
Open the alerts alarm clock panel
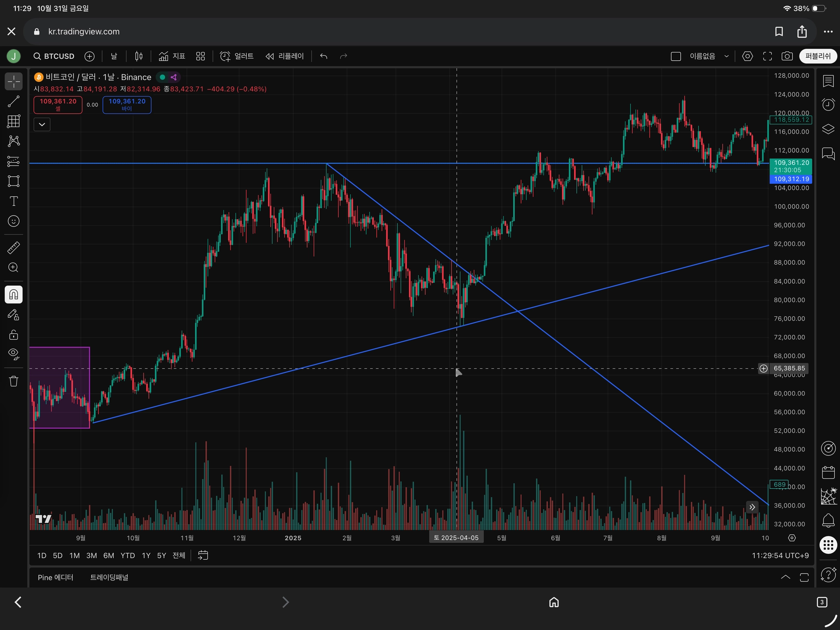click(828, 105)
